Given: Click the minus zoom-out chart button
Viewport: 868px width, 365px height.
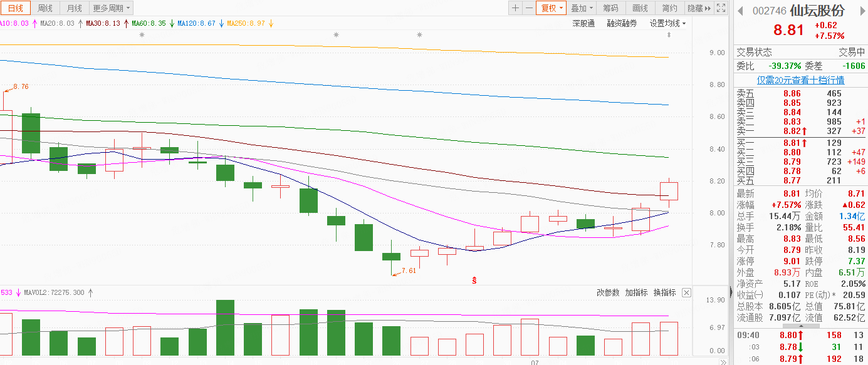Looking at the screenshot, I should click(530, 8).
